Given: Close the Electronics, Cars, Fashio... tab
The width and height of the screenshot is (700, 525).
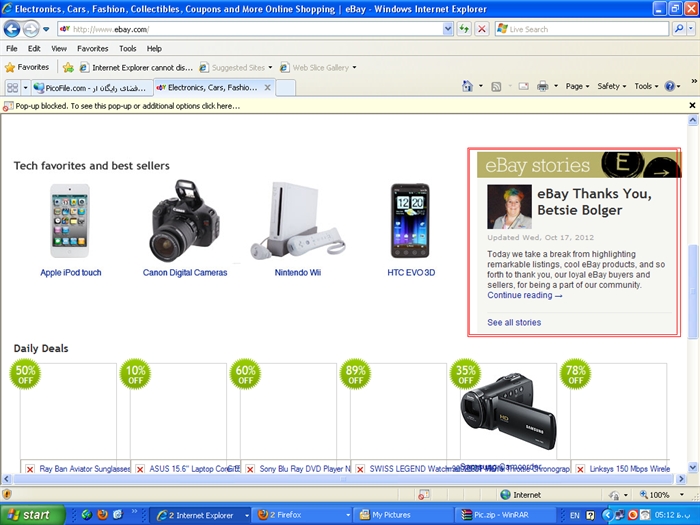Looking at the screenshot, I should [x=267, y=88].
